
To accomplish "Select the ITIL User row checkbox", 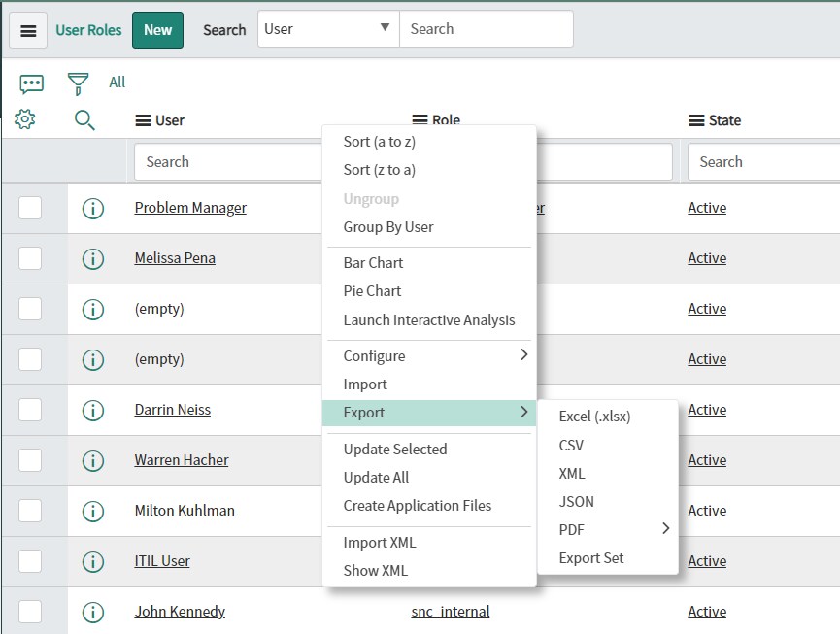I will point(30,561).
